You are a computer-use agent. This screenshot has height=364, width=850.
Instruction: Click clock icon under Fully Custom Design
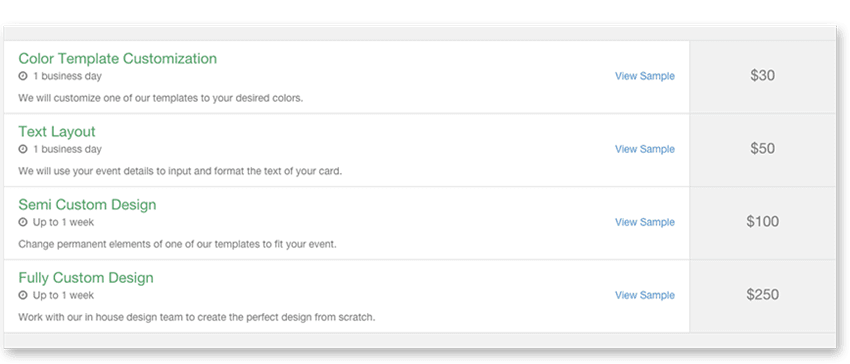23,296
